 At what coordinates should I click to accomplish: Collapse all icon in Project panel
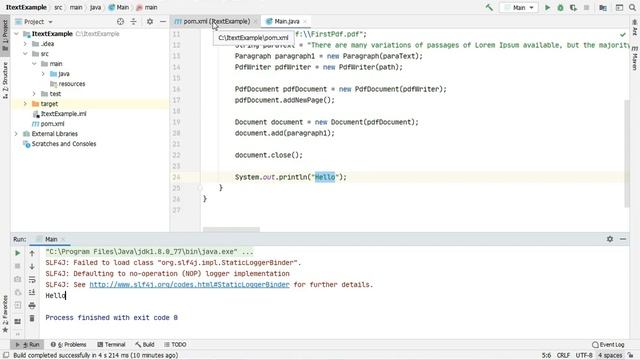click(133, 22)
